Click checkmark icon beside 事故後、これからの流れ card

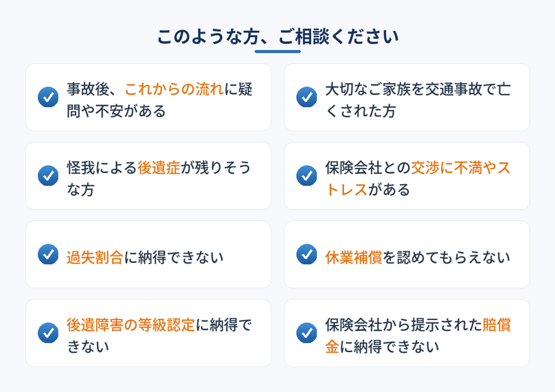48,97
